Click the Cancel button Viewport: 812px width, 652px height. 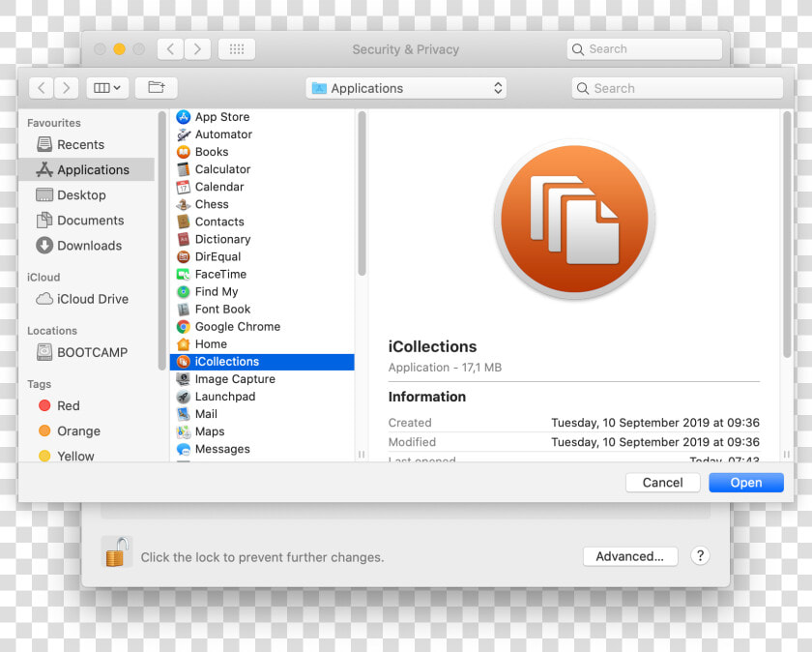tap(663, 483)
